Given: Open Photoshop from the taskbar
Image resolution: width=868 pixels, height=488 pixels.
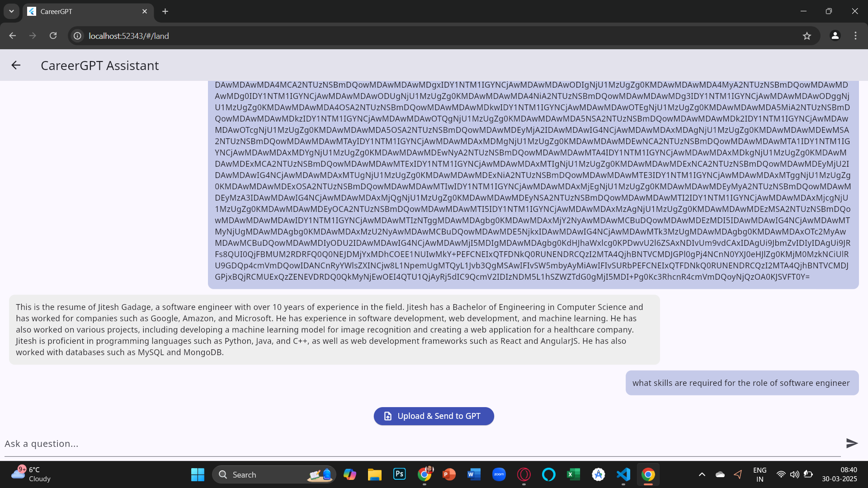Looking at the screenshot, I should tap(399, 474).
